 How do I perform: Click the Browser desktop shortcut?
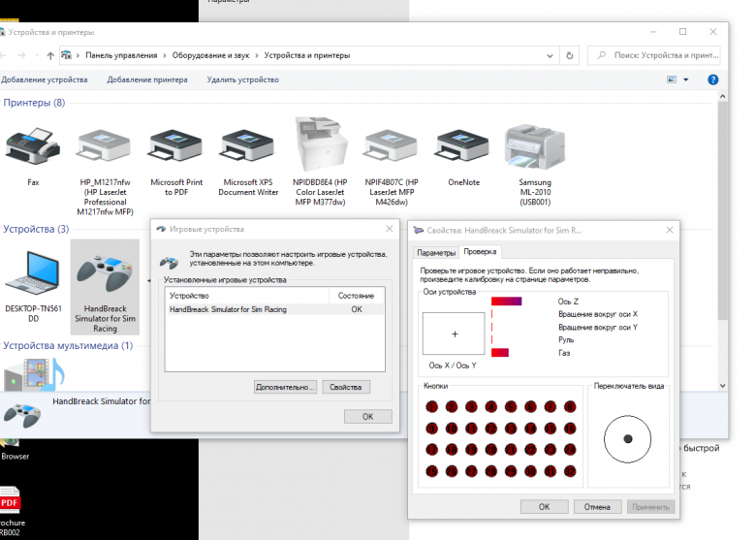pos(15,450)
